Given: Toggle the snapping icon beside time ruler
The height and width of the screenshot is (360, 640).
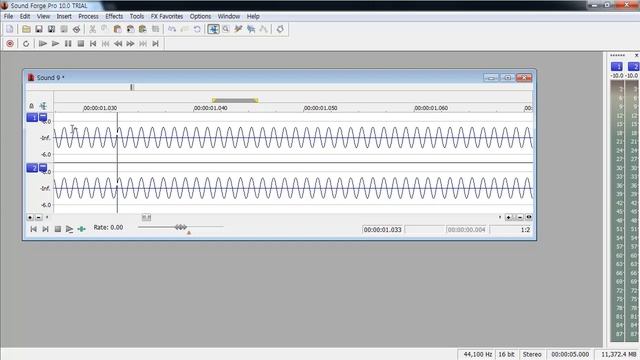Looking at the screenshot, I should click(x=43, y=106).
